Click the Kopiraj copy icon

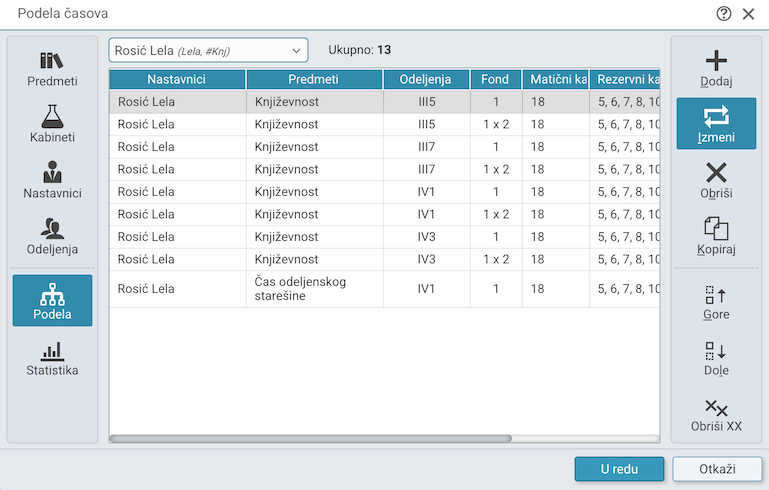coord(716,229)
